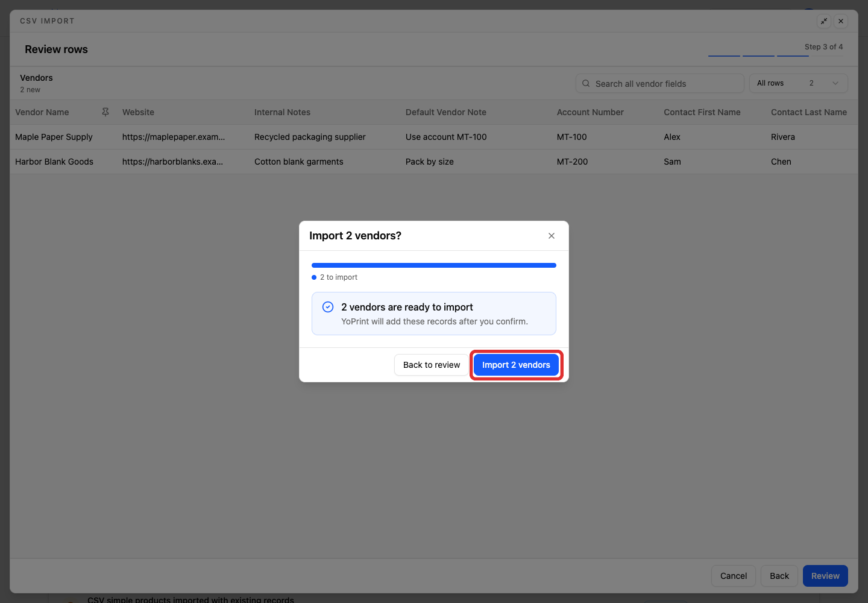Click the Sam first name cell
Image resolution: width=868 pixels, height=603 pixels.
pos(673,162)
